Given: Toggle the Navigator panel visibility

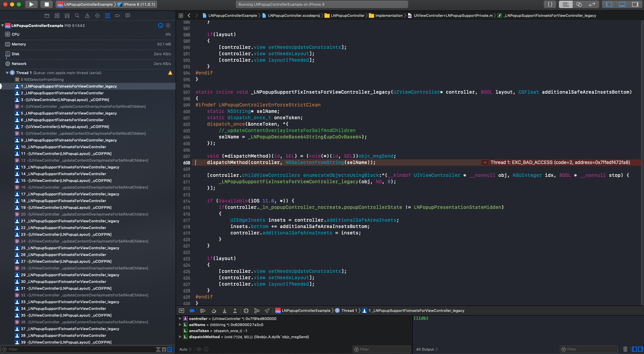Looking at the screenshot, I should coord(609,4).
